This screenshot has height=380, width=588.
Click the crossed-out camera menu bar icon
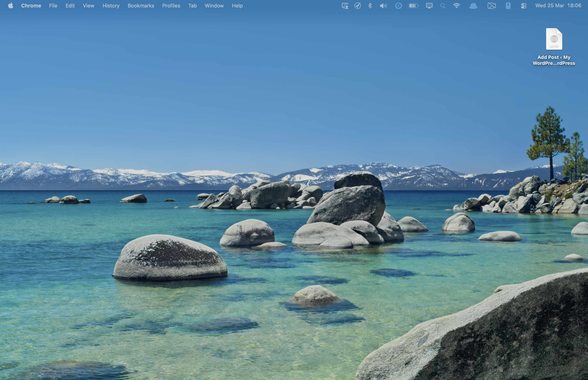point(492,6)
